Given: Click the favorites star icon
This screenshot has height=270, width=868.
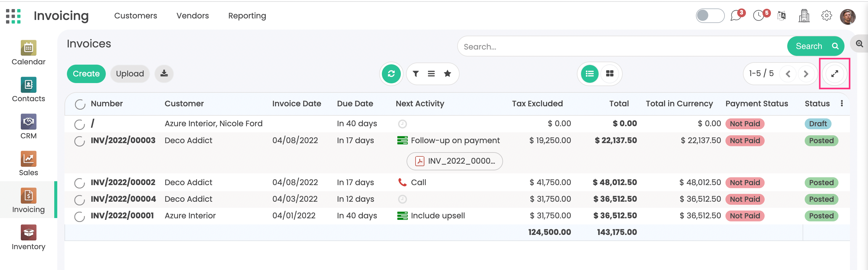Looking at the screenshot, I should pos(447,74).
